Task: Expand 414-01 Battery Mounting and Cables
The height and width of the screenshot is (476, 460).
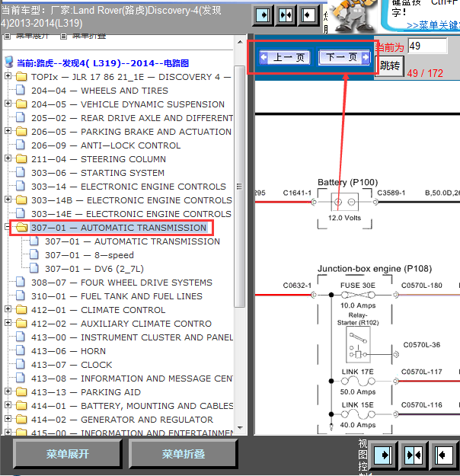Action: pos(8,405)
